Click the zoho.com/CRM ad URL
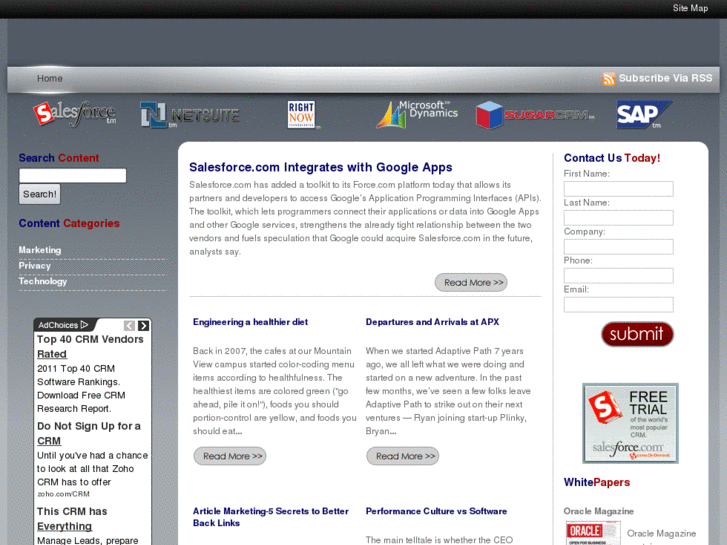This screenshot has width=727, height=545. pos(64,494)
